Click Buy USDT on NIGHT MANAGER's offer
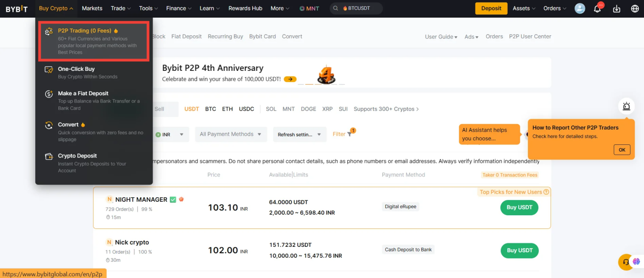Image resolution: width=644 pixels, height=278 pixels. 519,207
